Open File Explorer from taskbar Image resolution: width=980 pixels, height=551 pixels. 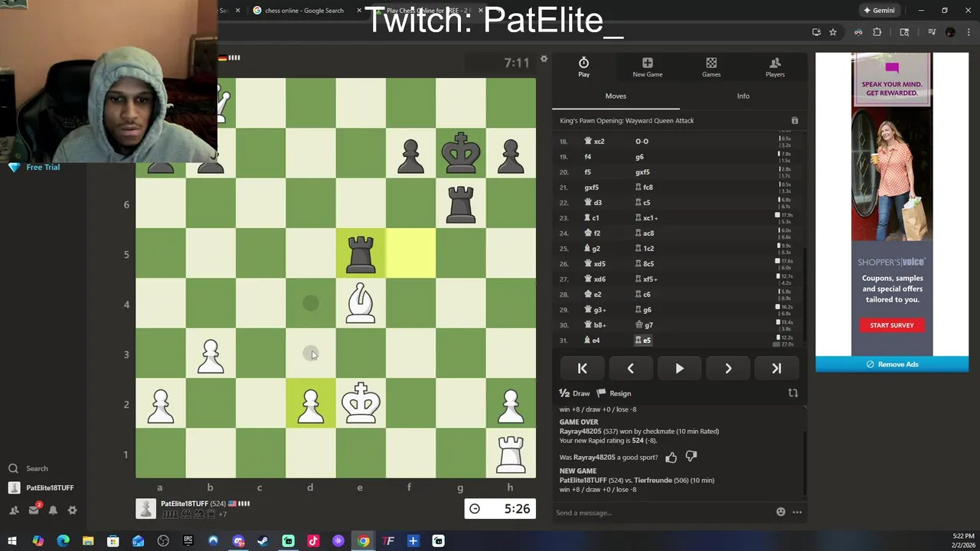click(x=88, y=541)
